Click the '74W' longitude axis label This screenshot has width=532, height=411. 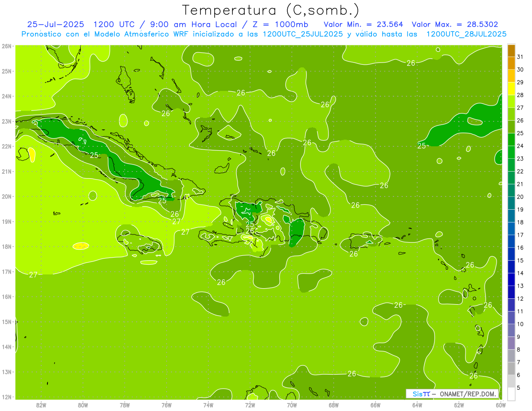(208, 405)
